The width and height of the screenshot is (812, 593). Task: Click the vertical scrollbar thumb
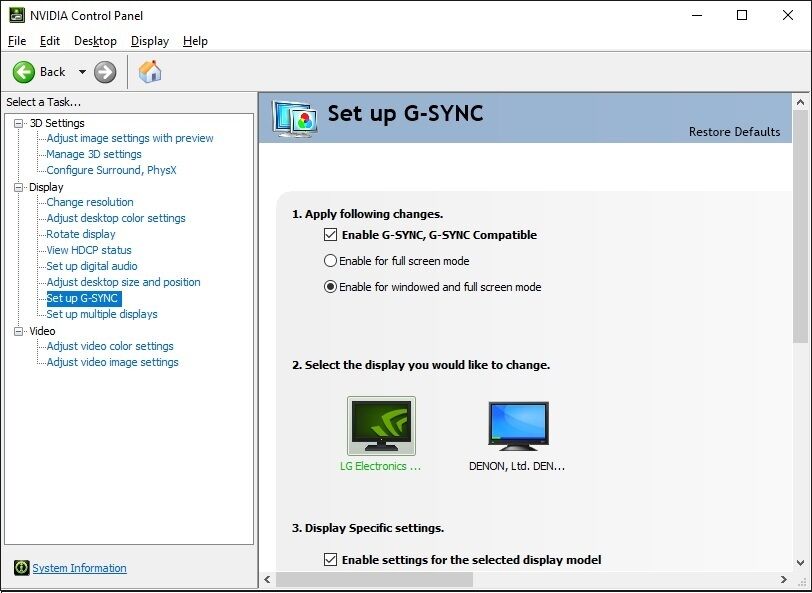pos(800,226)
